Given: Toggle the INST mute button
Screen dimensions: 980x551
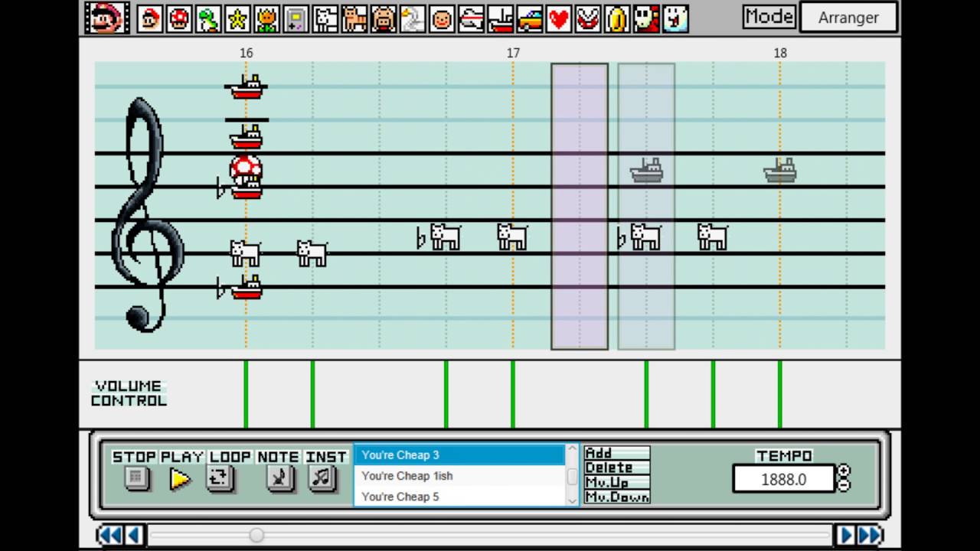Looking at the screenshot, I should (322, 478).
